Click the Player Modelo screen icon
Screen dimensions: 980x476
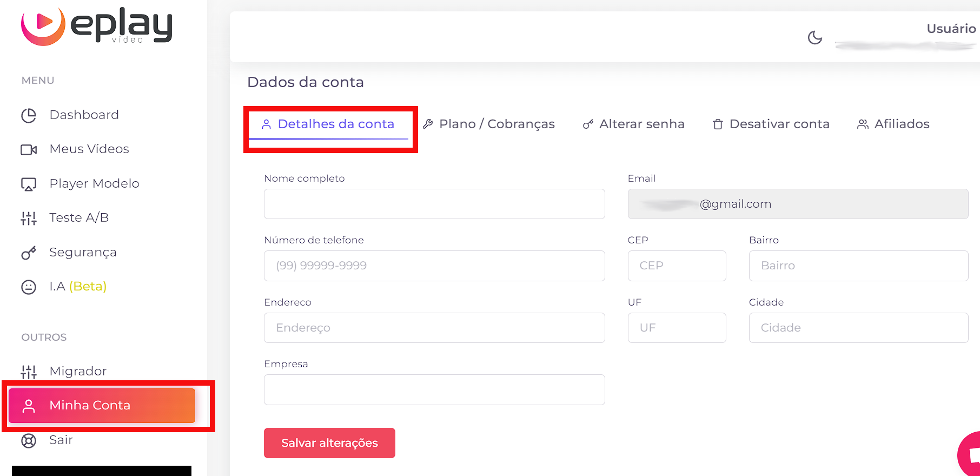(29, 184)
